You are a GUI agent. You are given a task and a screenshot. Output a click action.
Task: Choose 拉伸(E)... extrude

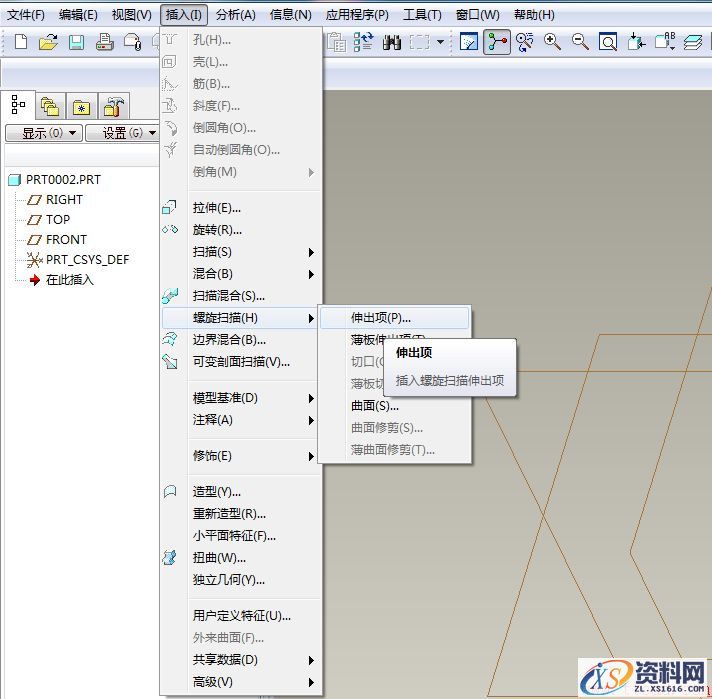pos(241,208)
